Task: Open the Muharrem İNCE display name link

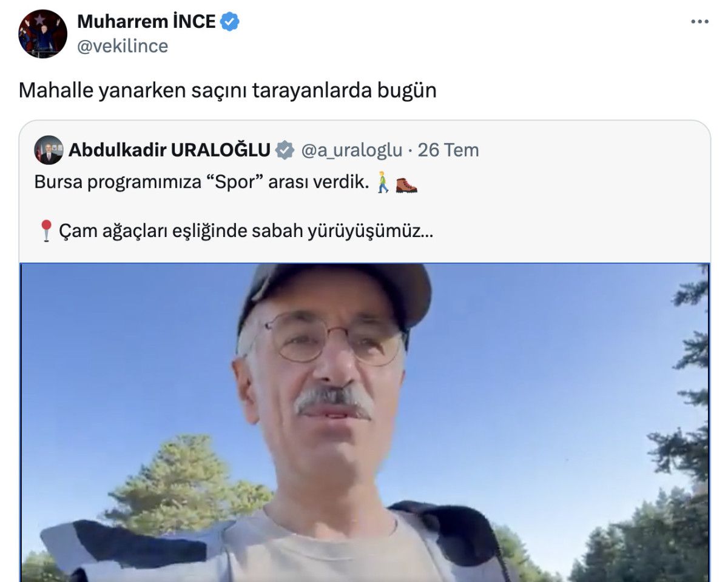Action: tap(146, 22)
